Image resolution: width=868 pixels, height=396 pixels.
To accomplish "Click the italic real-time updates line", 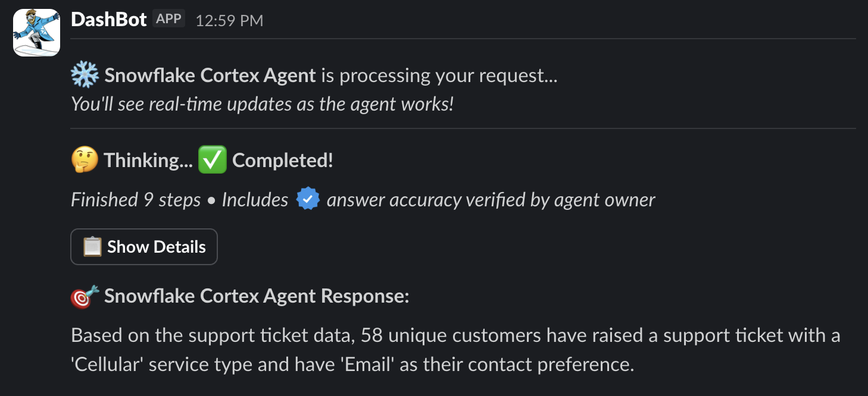I will click(x=262, y=104).
